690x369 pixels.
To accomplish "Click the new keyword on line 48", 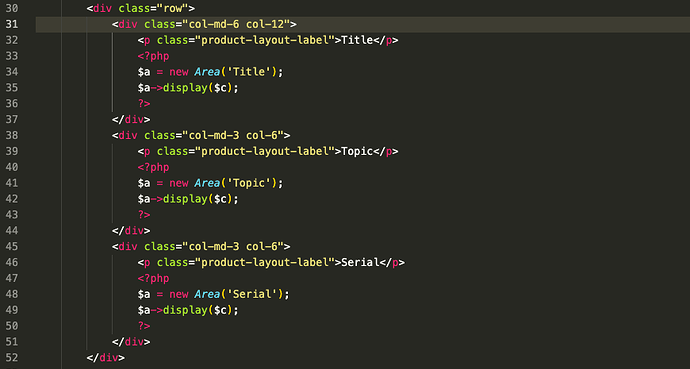I will tap(179, 294).
